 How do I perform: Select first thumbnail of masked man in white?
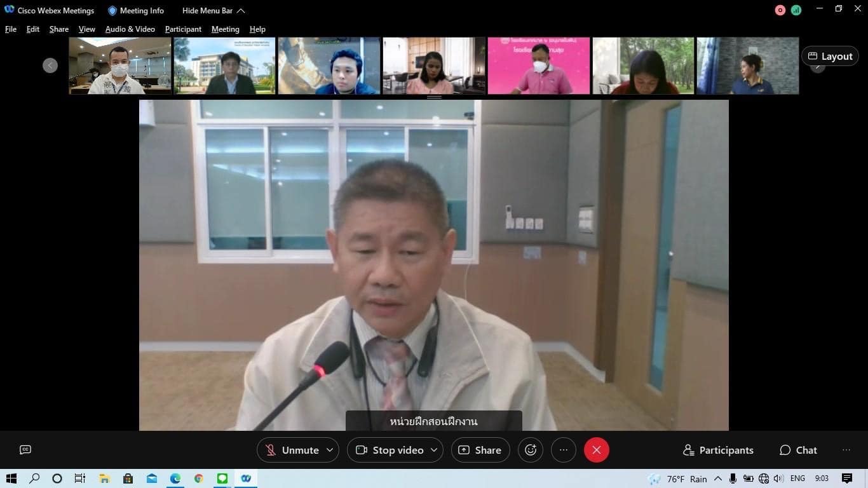point(120,65)
